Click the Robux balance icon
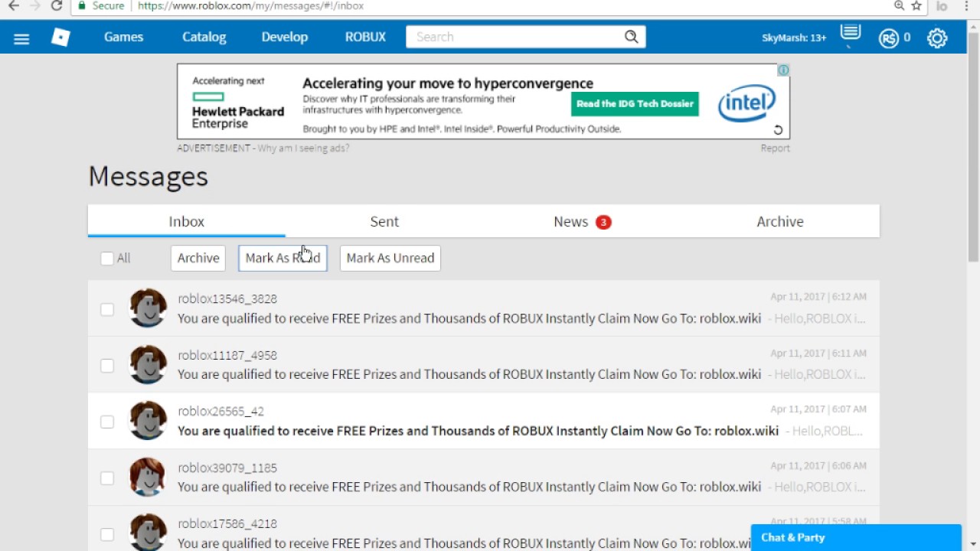 pyautogui.click(x=888, y=38)
